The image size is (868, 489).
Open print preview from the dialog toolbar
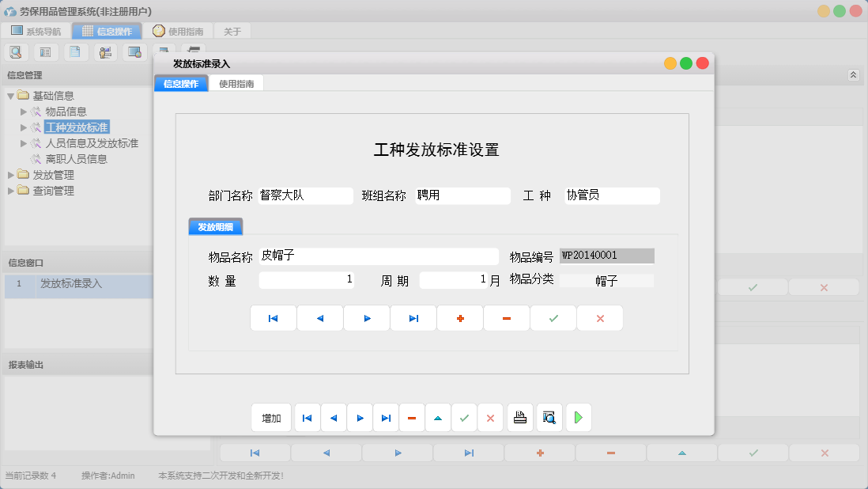click(x=549, y=418)
